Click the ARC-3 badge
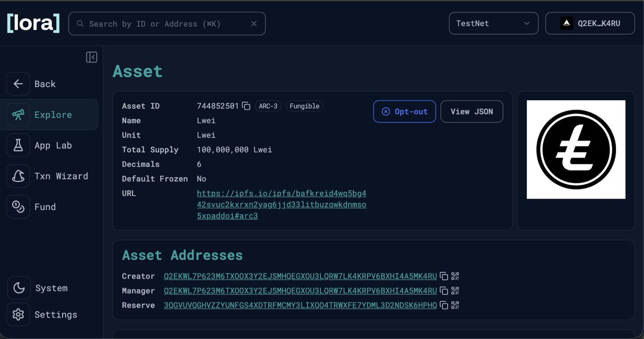 pyautogui.click(x=268, y=106)
